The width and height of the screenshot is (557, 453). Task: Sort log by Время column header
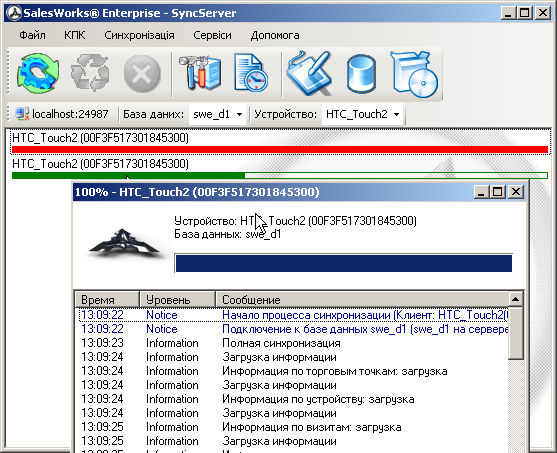(107, 300)
